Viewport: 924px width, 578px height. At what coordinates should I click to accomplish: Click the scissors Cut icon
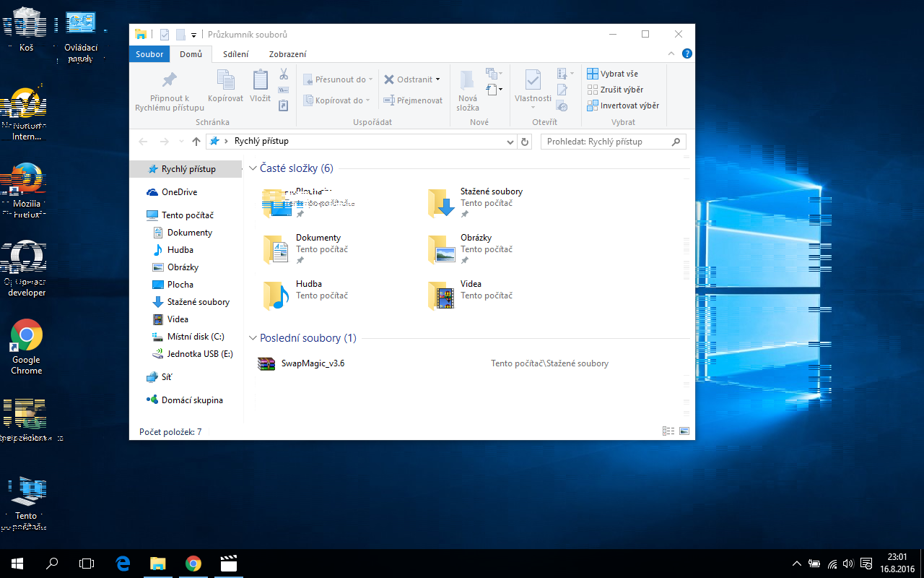click(284, 74)
